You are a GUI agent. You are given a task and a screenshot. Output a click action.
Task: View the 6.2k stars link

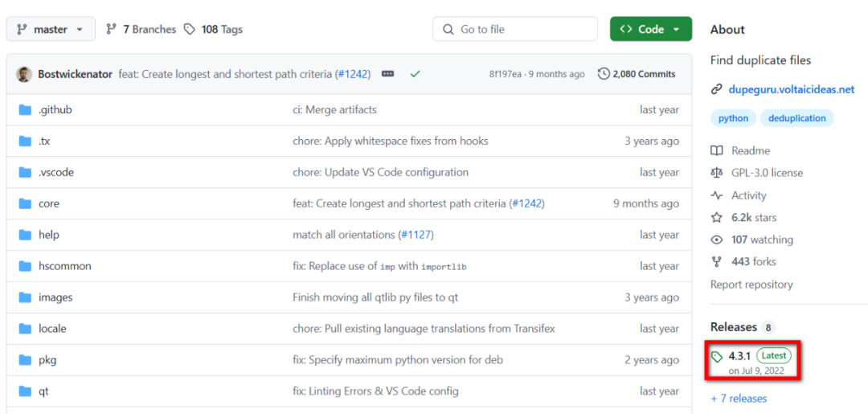pyautogui.click(x=754, y=218)
